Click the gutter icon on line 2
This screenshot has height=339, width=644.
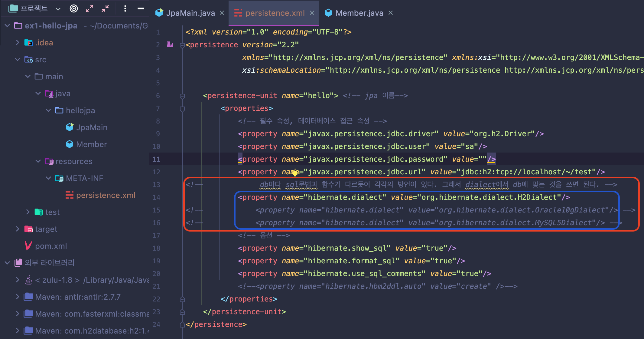(x=170, y=44)
